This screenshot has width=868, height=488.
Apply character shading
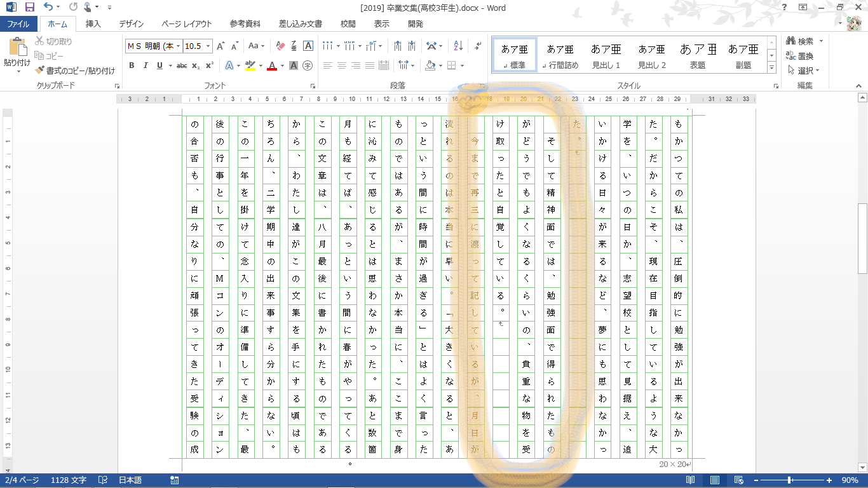[294, 65]
